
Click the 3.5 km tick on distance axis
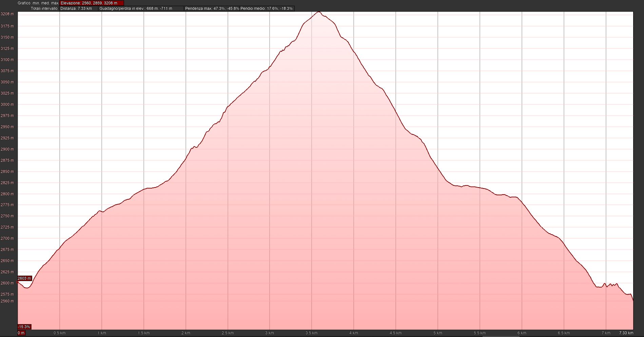pos(312,333)
